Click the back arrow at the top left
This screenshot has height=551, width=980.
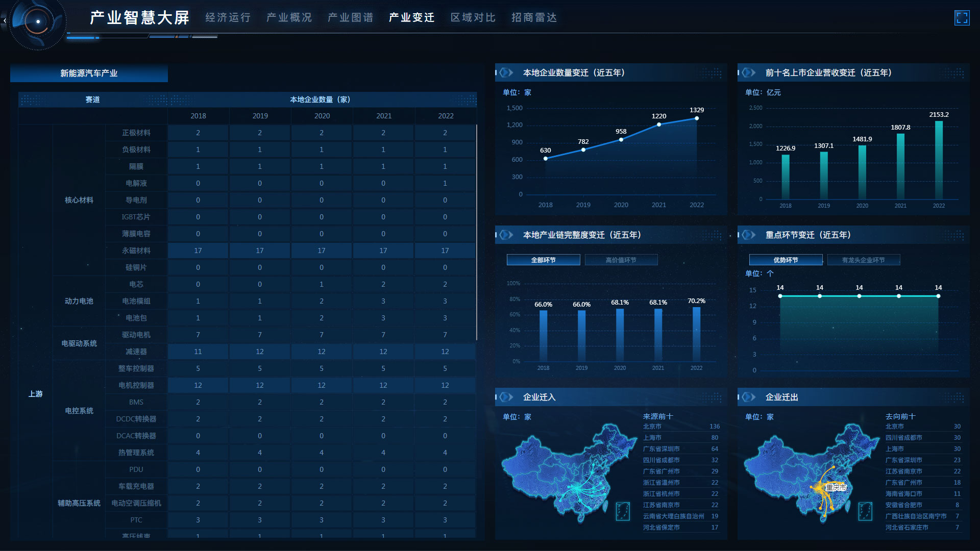tap(5, 21)
